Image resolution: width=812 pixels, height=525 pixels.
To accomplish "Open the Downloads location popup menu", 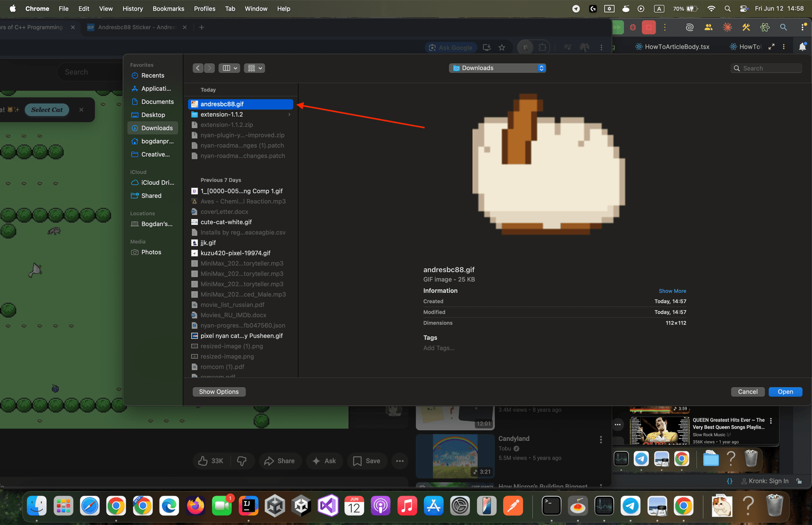I will click(497, 68).
